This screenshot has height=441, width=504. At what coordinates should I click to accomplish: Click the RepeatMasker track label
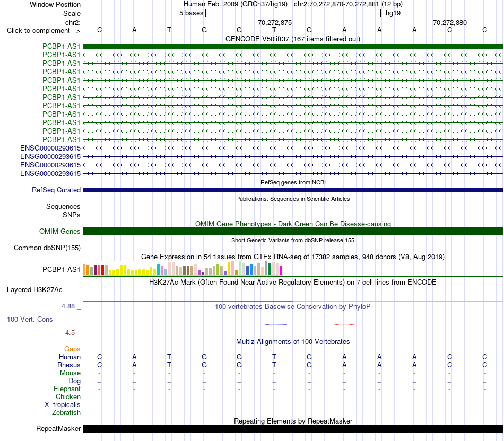(58, 428)
